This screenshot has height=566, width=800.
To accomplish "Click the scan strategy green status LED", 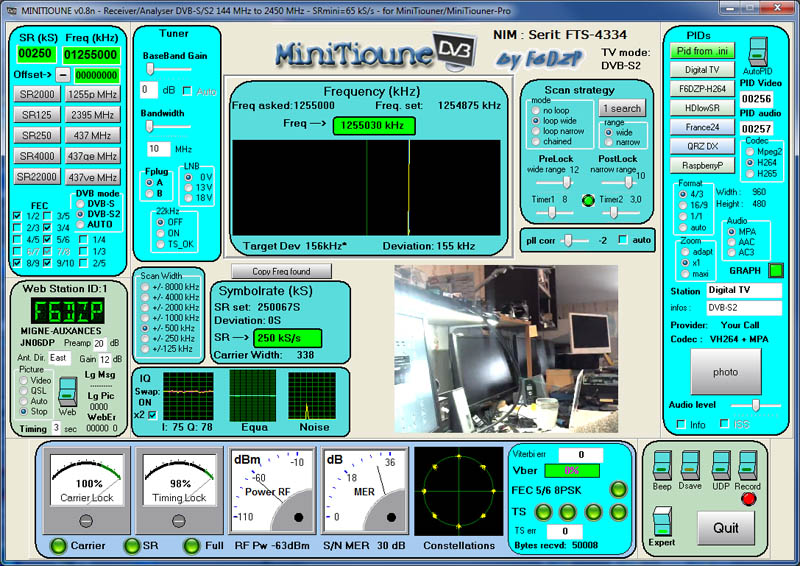I will click(x=588, y=200).
